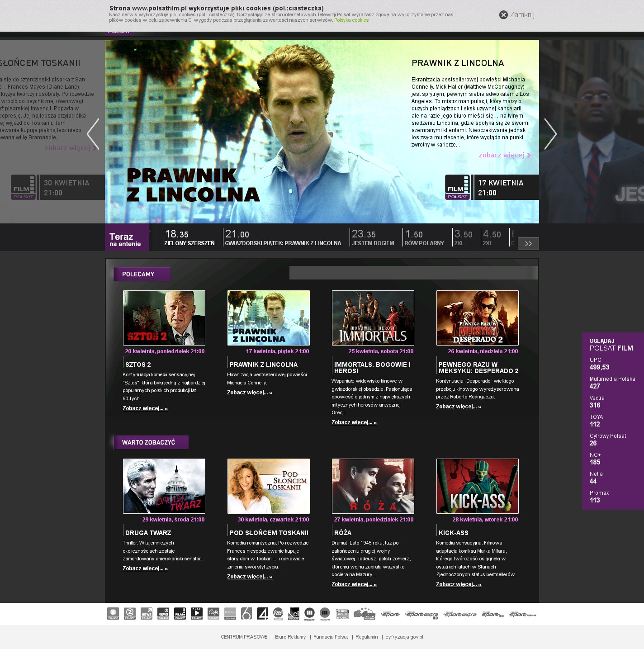
Task: Click the Polsat Food channel logo
Action: (278, 613)
